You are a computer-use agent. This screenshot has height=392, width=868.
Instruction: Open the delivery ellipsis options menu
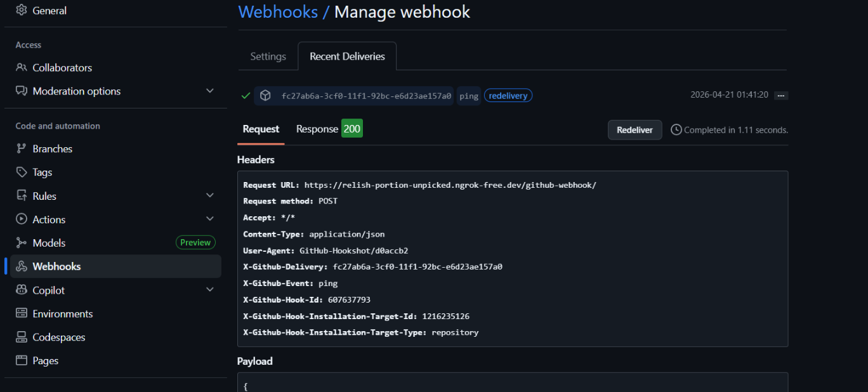tap(781, 96)
